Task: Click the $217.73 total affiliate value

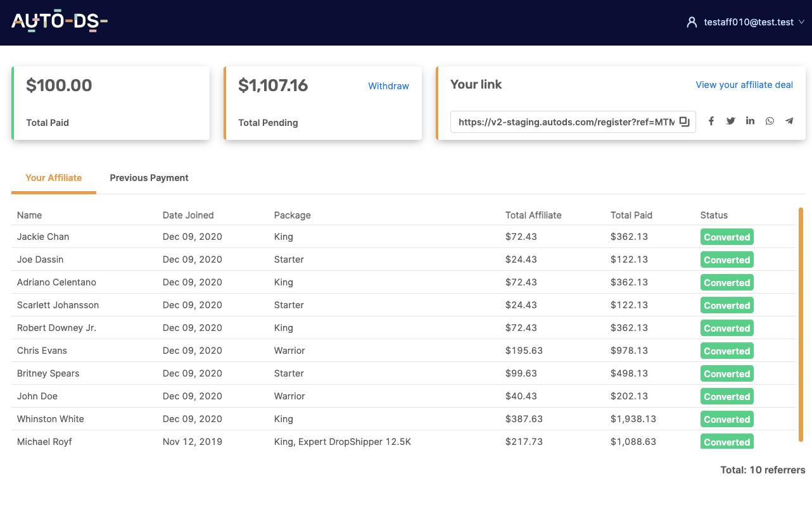Action: point(524,442)
